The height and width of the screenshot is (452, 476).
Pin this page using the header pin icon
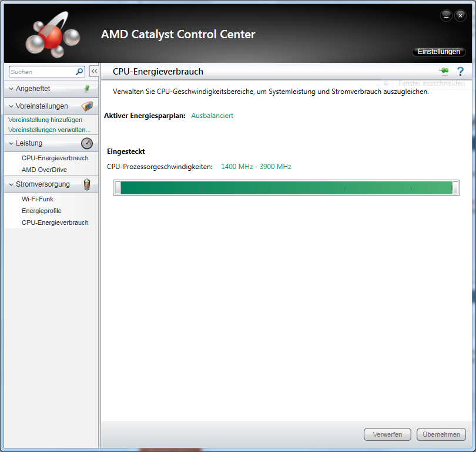point(444,71)
